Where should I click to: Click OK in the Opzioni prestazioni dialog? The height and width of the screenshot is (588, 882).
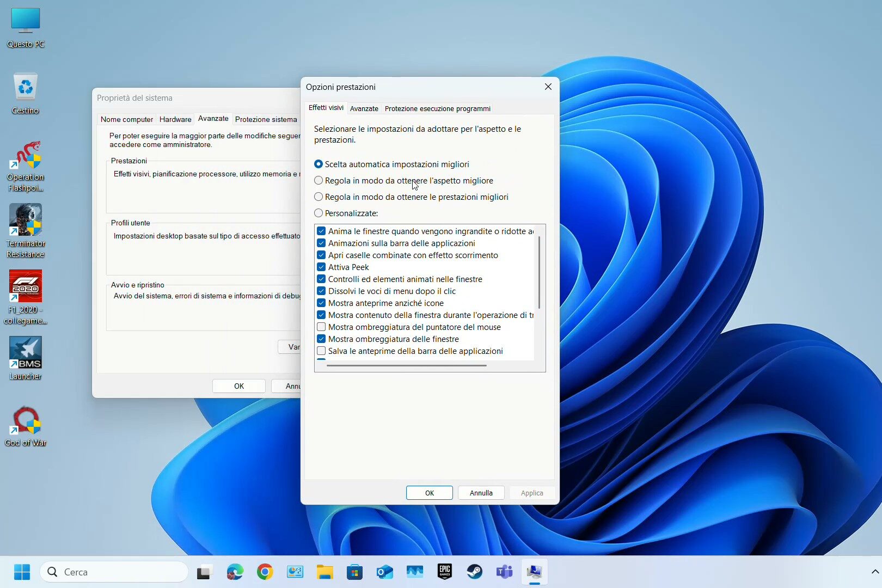tap(429, 493)
